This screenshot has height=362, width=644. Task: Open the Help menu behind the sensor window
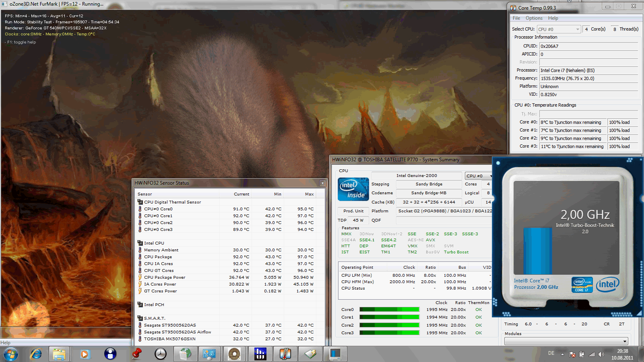click(5, 343)
